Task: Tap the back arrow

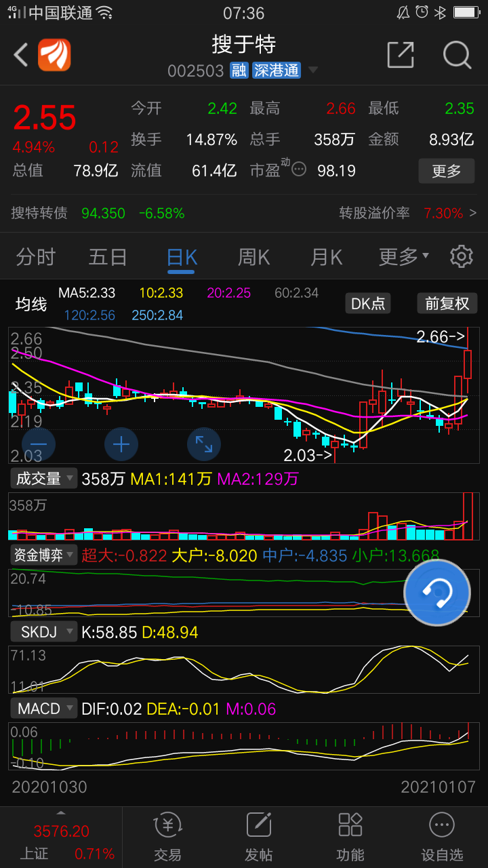Action: [x=21, y=55]
